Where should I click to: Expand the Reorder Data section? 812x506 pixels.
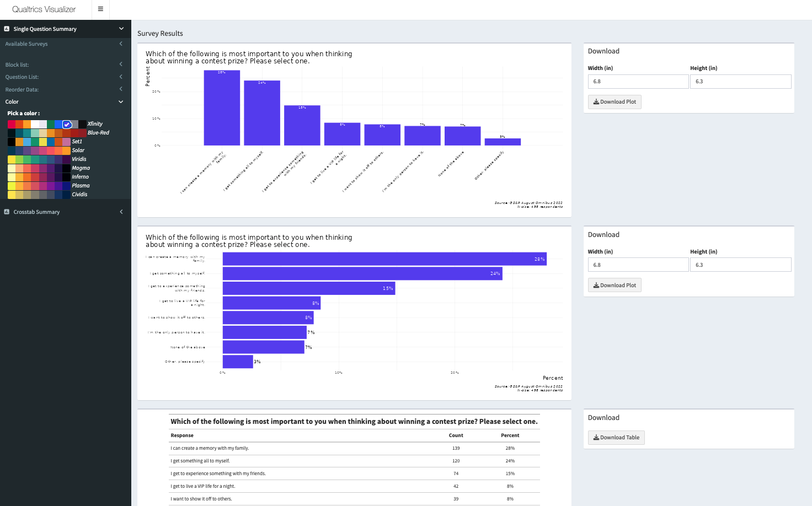pos(121,89)
